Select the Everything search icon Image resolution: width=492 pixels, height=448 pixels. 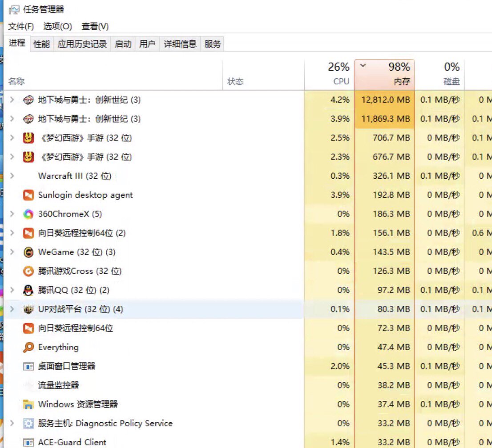pos(28,348)
